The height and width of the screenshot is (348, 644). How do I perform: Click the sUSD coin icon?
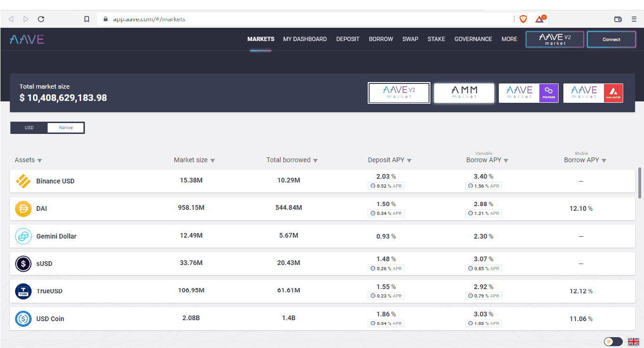pos(23,264)
